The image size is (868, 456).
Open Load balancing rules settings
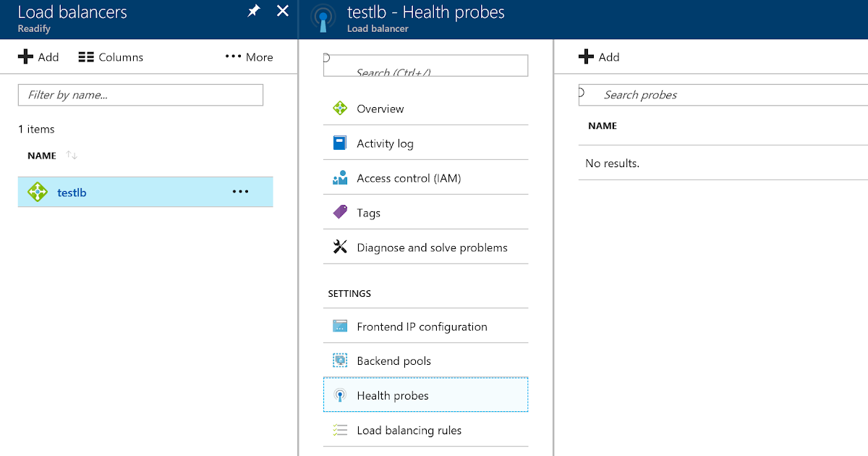point(425,430)
